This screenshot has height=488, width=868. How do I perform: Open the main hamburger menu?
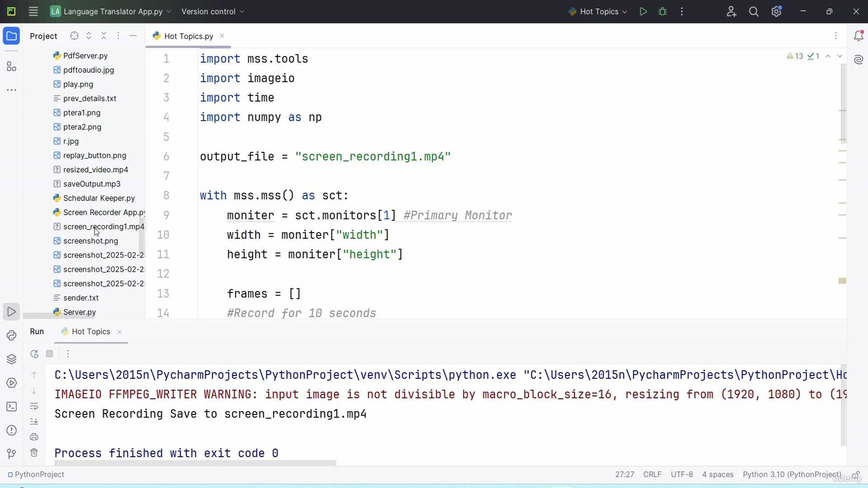(33, 12)
